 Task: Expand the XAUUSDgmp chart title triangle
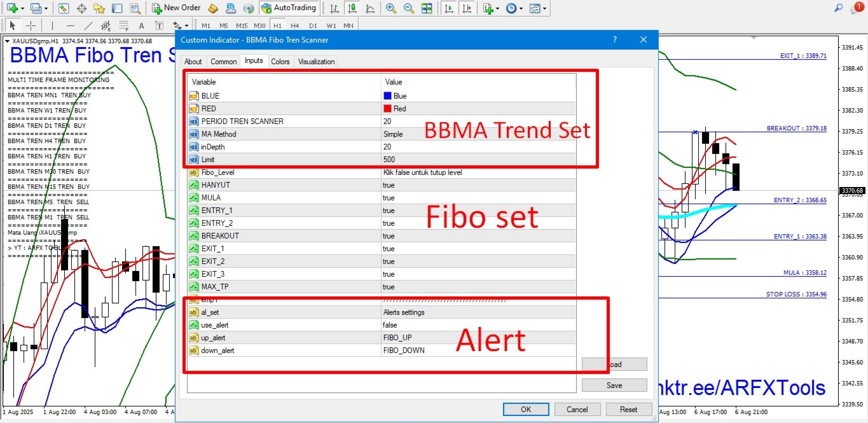point(7,41)
